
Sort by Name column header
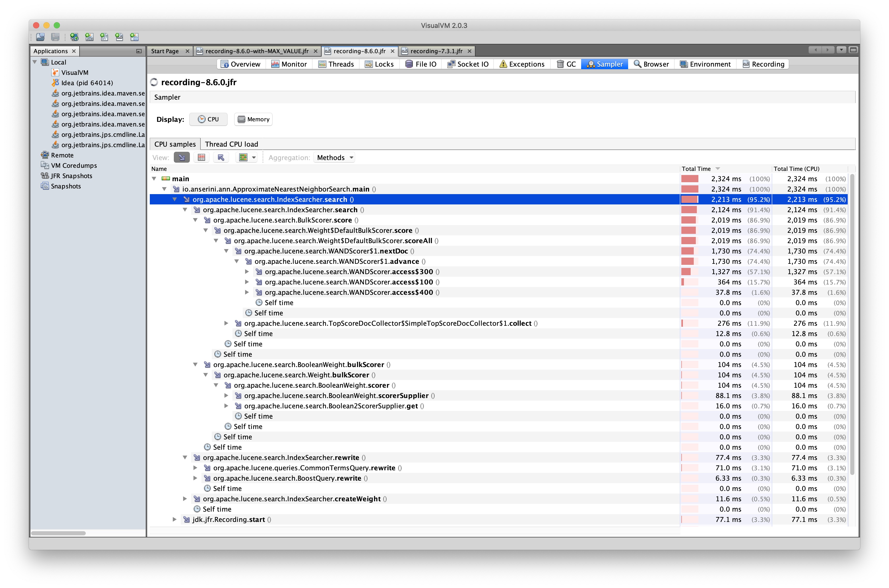[x=415, y=169]
